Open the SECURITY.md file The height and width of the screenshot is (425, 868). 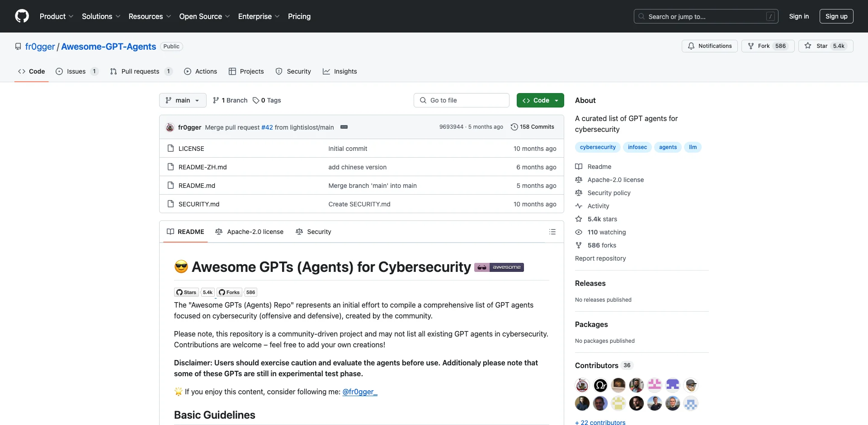pyautogui.click(x=199, y=204)
